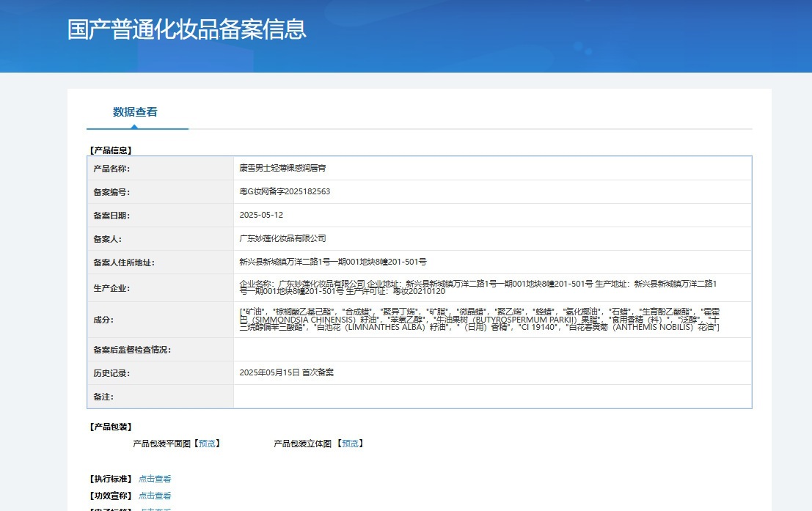The width and height of the screenshot is (812, 511).
Task: Select history entry 2025年05月15日 首次备案
Action: coord(286,372)
